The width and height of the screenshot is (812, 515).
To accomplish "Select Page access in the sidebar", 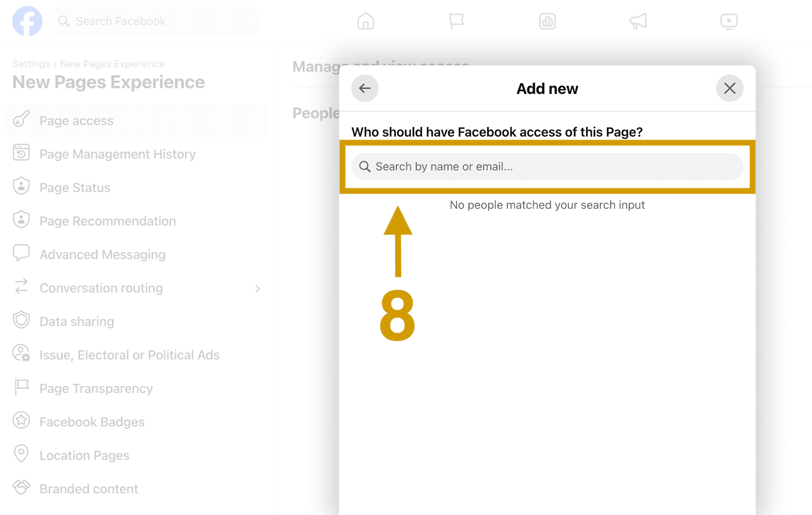I will tap(137, 120).
